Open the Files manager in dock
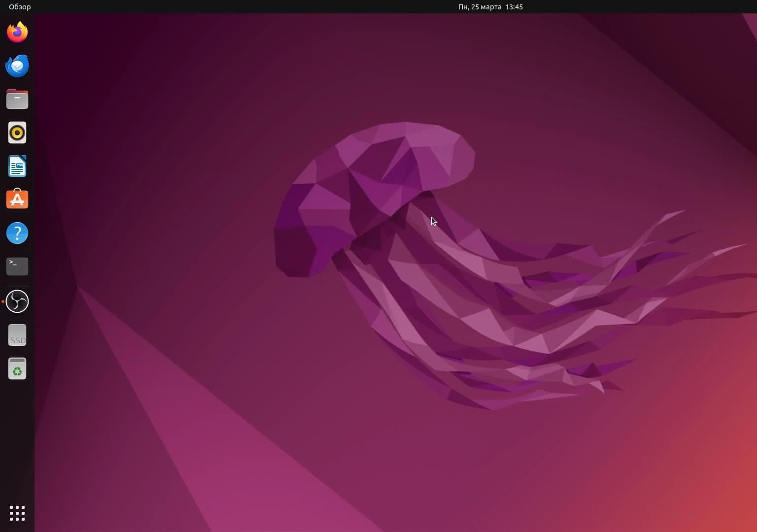This screenshot has height=532, width=757. [x=17, y=99]
